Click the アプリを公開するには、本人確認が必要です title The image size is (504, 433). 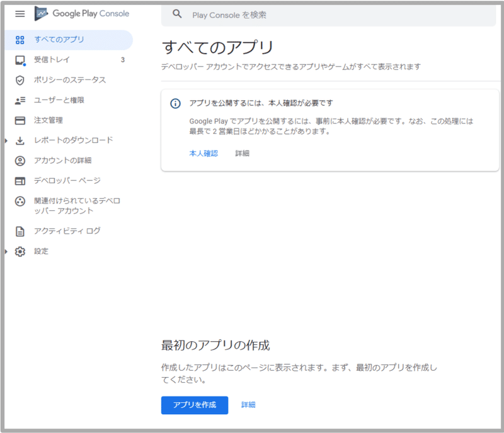coord(261,103)
